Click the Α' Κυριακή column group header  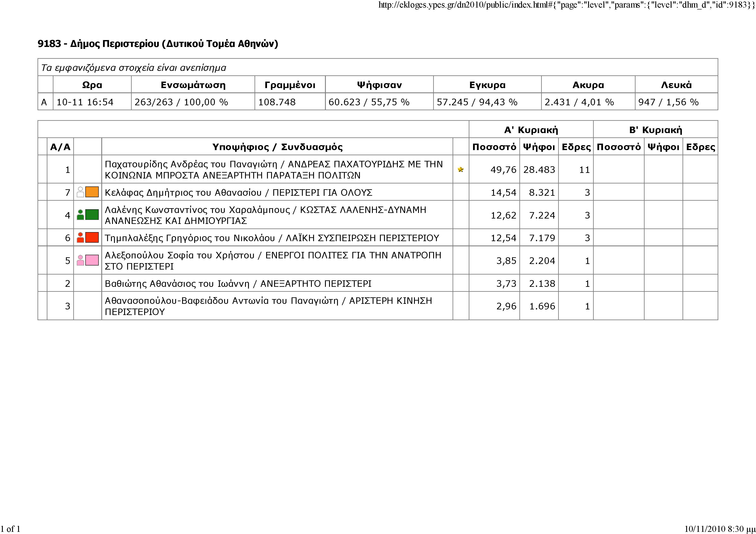tap(531, 130)
